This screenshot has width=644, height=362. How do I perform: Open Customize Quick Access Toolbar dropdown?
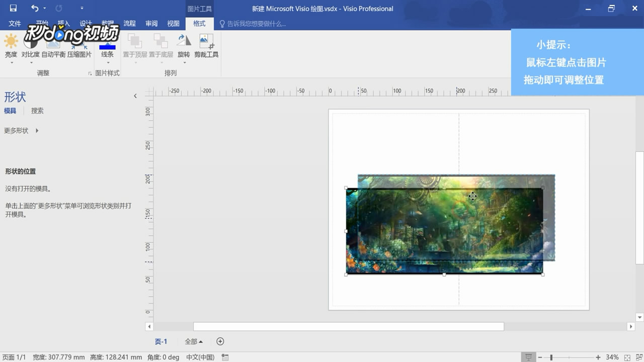(x=82, y=9)
